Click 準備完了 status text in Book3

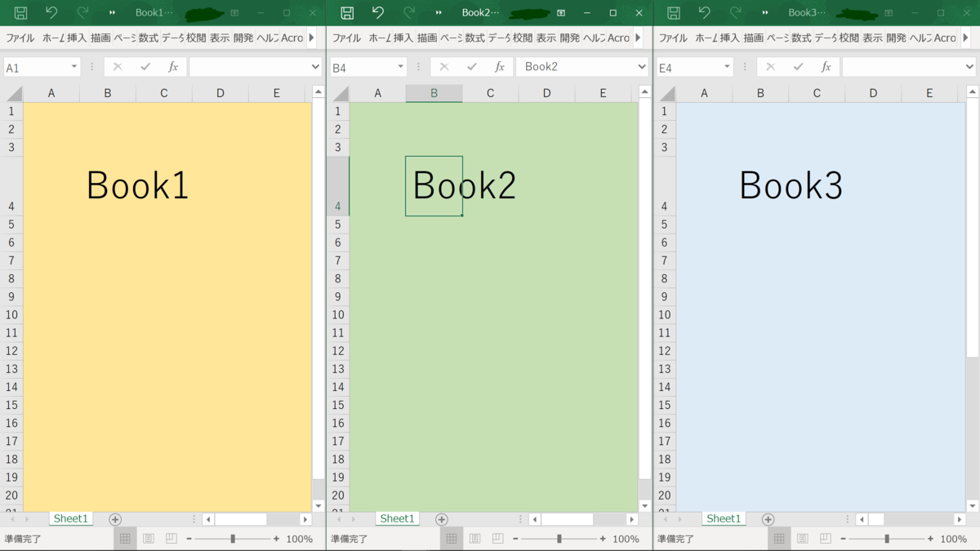pyautogui.click(x=676, y=539)
